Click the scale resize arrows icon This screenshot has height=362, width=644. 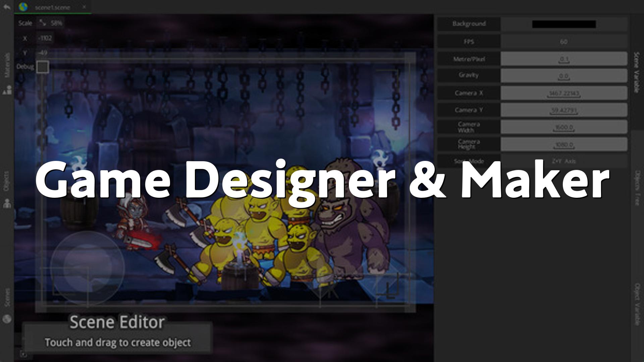tap(43, 23)
